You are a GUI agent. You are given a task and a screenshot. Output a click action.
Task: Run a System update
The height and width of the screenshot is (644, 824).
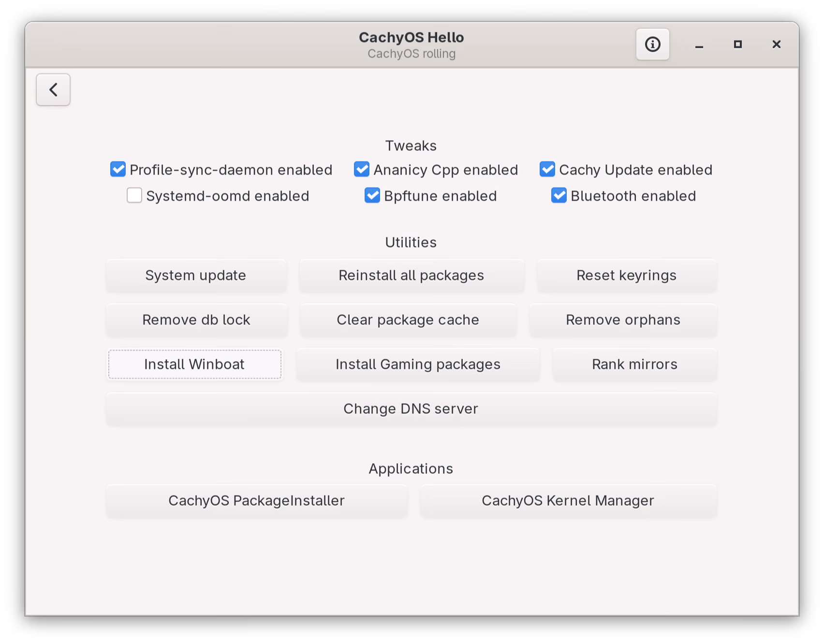click(x=196, y=275)
